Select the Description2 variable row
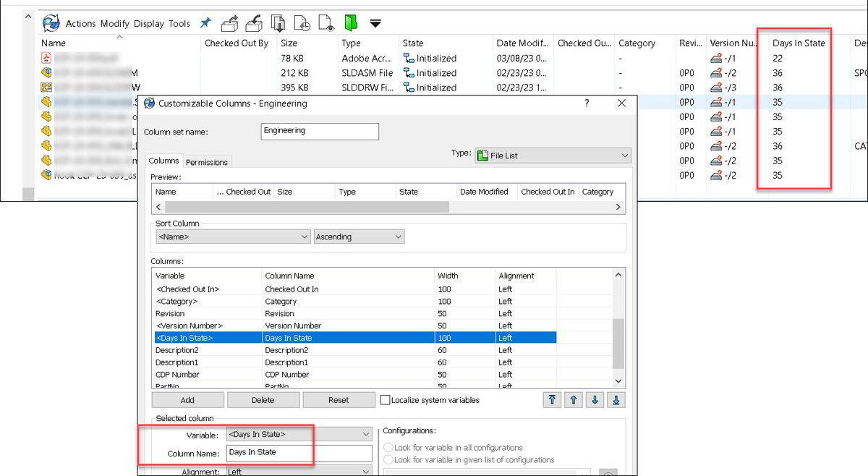The image size is (868, 476). coord(354,350)
